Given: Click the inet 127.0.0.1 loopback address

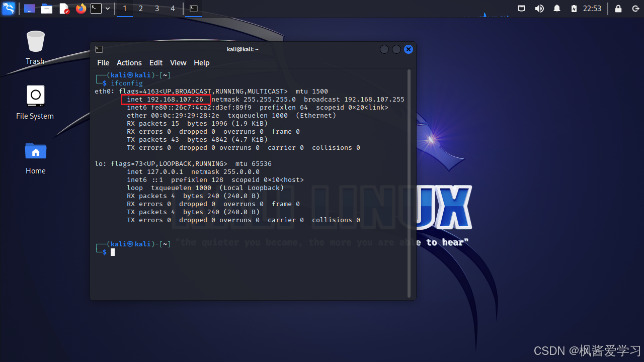Looking at the screenshot, I should pyautogui.click(x=155, y=172).
